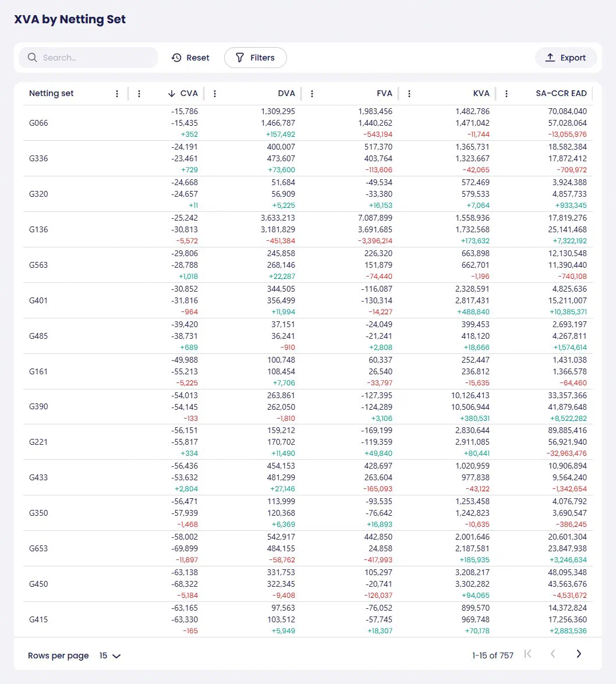
Task: Select netting set G350
Action: [38, 513]
